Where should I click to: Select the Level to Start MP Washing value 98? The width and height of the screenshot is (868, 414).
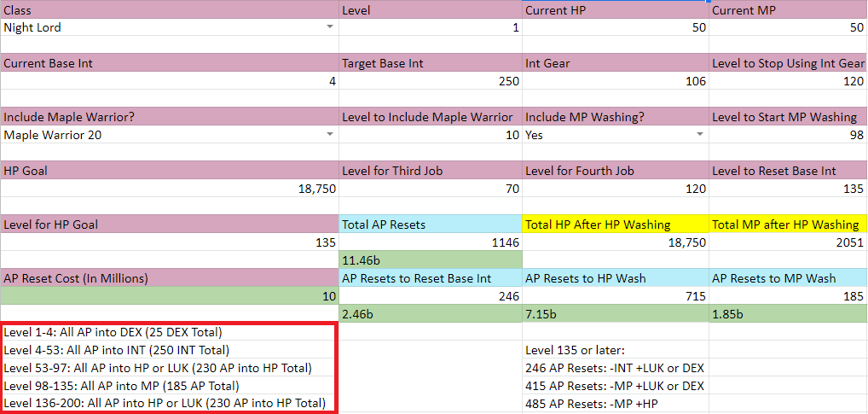788,135
